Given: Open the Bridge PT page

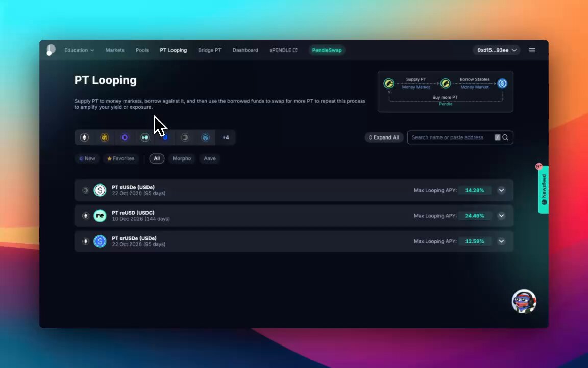Looking at the screenshot, I should (x=210, y=50).
